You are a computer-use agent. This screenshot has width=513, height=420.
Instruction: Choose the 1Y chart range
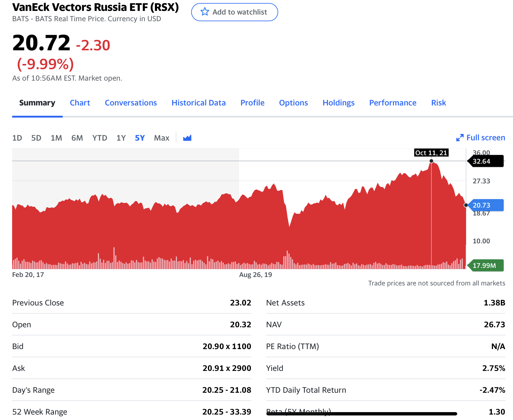point(121,138)
